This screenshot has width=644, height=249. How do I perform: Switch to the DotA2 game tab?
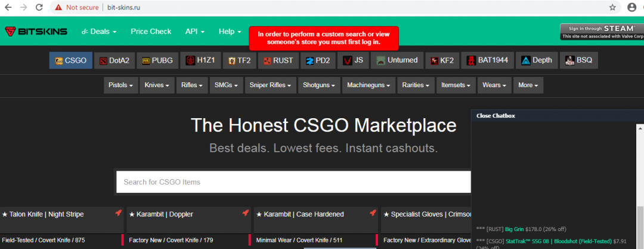(114, 60)
